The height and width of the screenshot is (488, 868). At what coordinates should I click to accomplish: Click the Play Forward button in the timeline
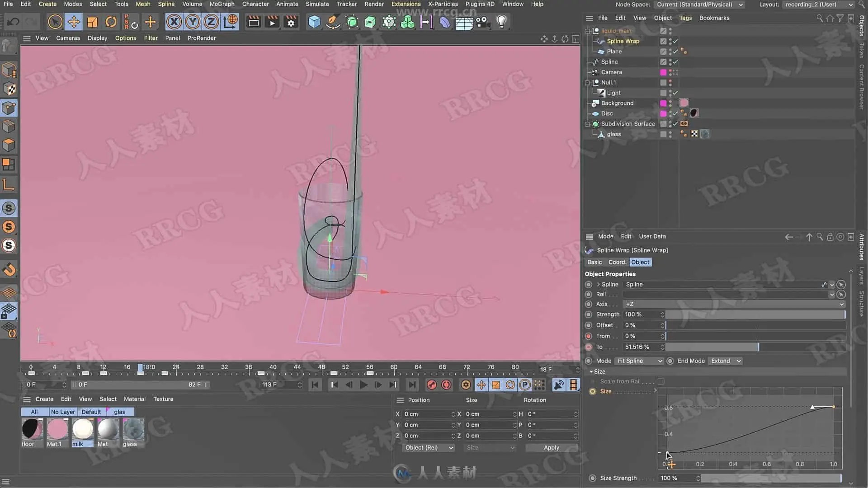click(363, 385)
